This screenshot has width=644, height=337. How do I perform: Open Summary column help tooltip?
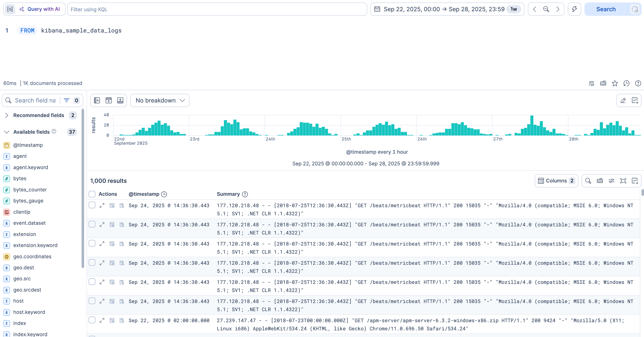[x=245, y=194]
